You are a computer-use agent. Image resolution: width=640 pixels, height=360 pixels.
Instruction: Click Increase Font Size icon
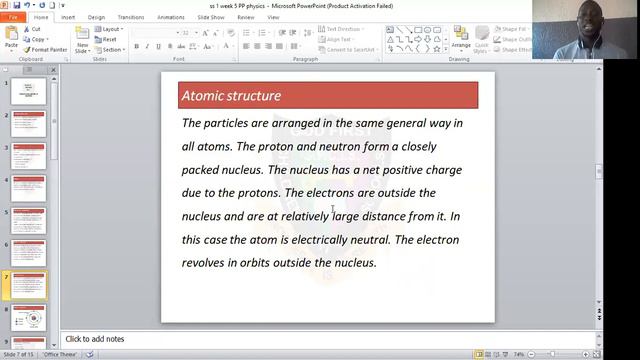[x=205, y=33]
